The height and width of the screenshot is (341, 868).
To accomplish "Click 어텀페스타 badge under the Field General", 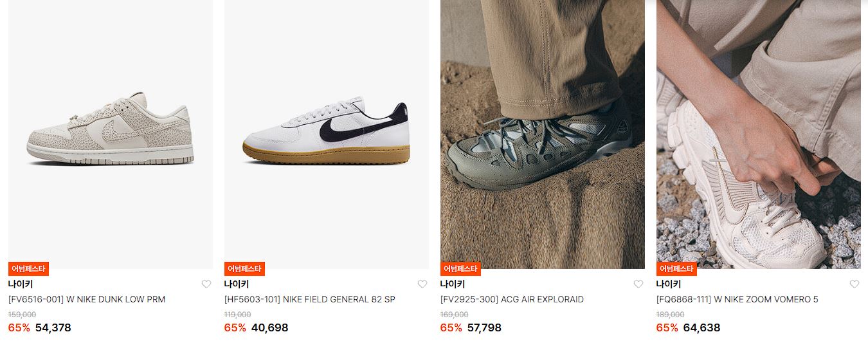I will pyautogui.click(x=244, y=269).
